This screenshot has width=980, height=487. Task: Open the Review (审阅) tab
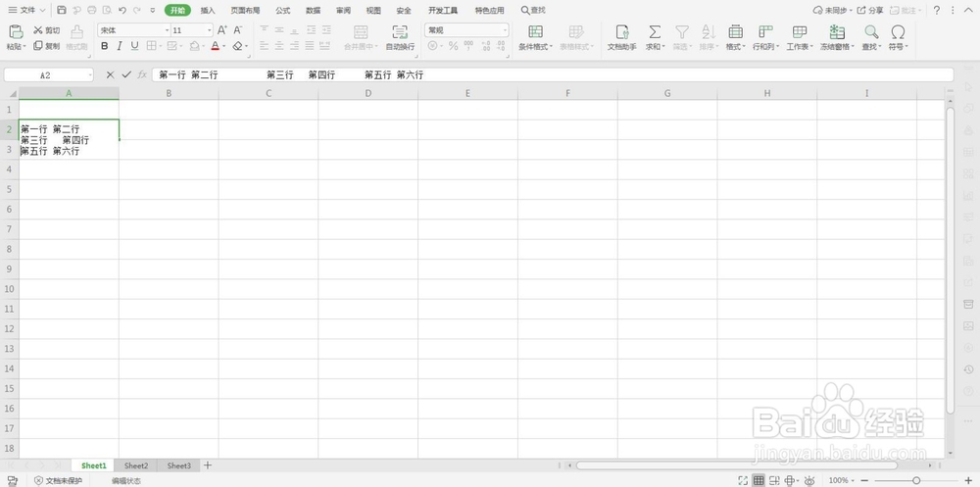[343, 10]
